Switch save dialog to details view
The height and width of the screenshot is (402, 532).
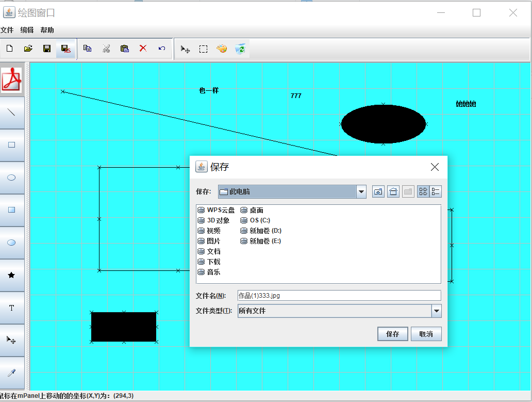tap(435, 191)
